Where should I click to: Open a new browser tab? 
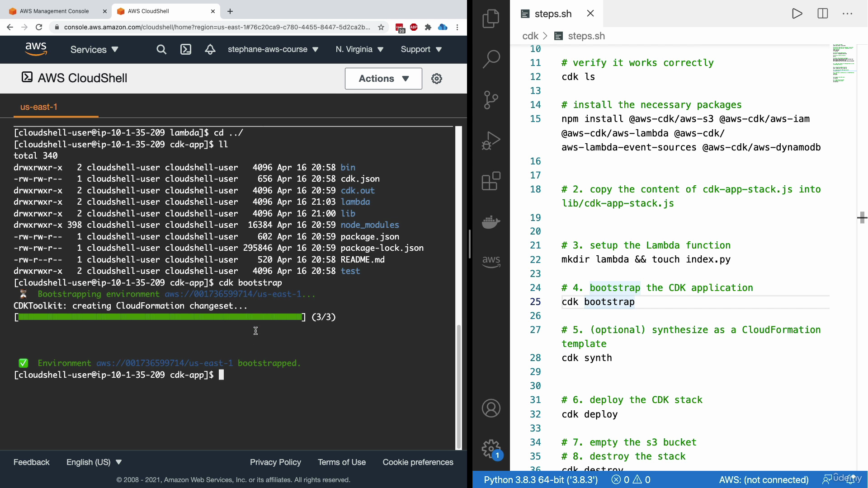click(230, 11)
